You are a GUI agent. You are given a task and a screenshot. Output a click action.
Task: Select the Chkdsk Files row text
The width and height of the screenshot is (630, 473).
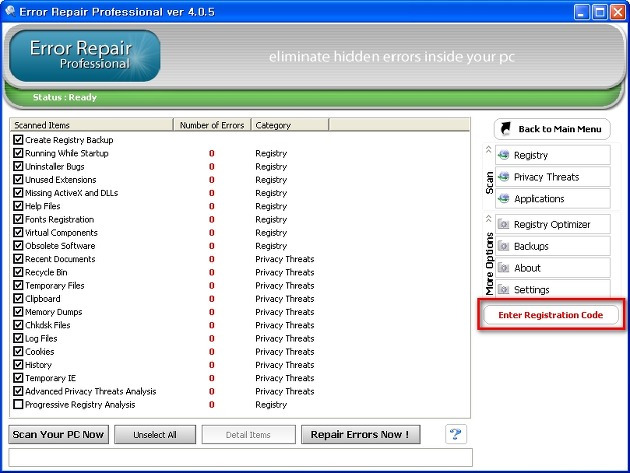(x=47, y=325)
